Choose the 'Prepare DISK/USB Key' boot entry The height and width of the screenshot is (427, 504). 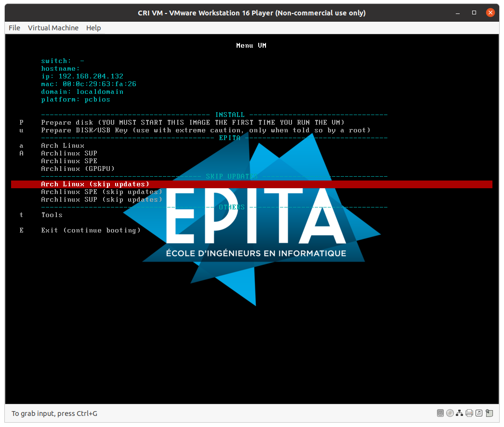[206, 130]
